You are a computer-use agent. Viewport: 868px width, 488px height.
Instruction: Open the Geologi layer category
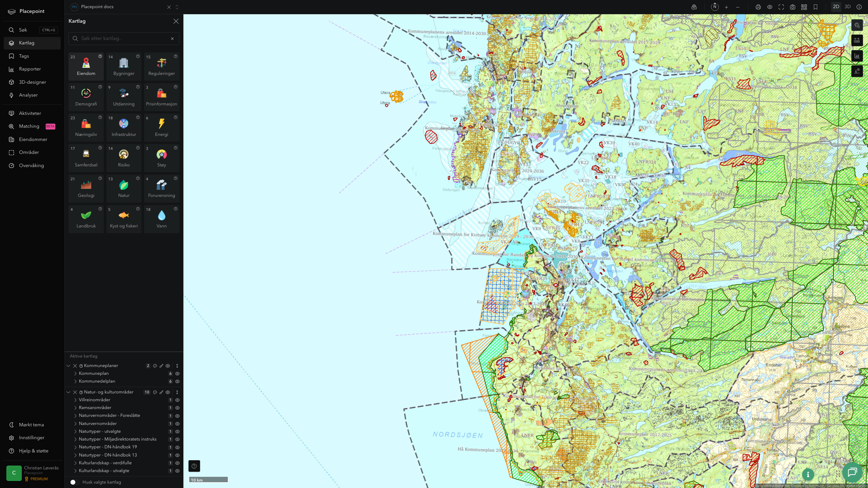click(86, 188)
